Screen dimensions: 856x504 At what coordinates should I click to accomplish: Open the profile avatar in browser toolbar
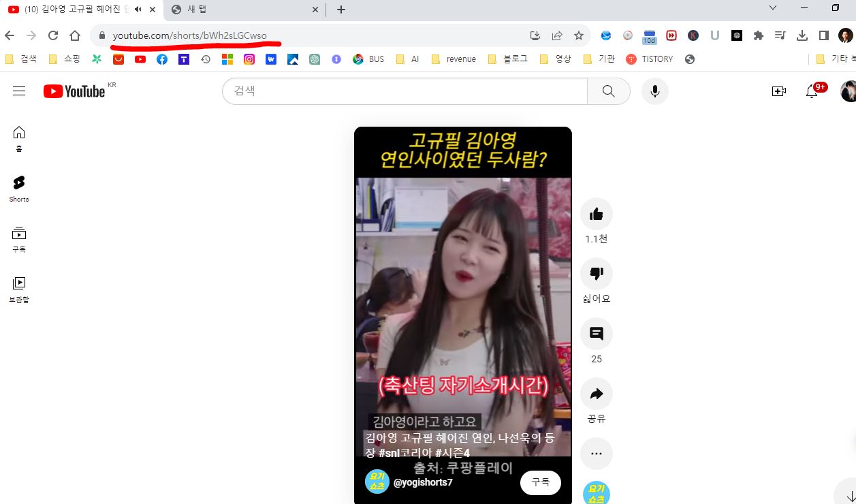click(845, 35)
